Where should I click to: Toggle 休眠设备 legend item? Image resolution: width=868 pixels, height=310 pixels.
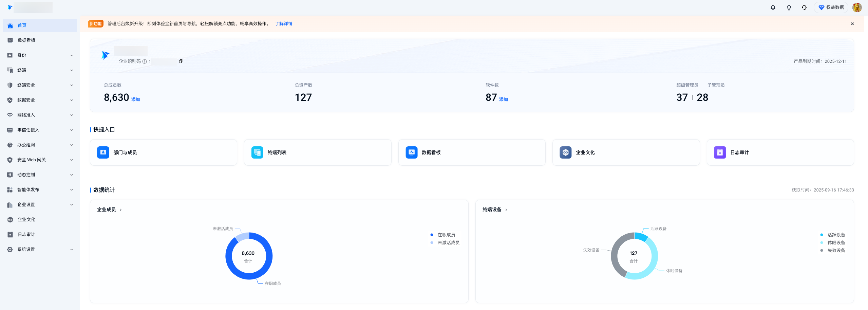pos(833,243)
